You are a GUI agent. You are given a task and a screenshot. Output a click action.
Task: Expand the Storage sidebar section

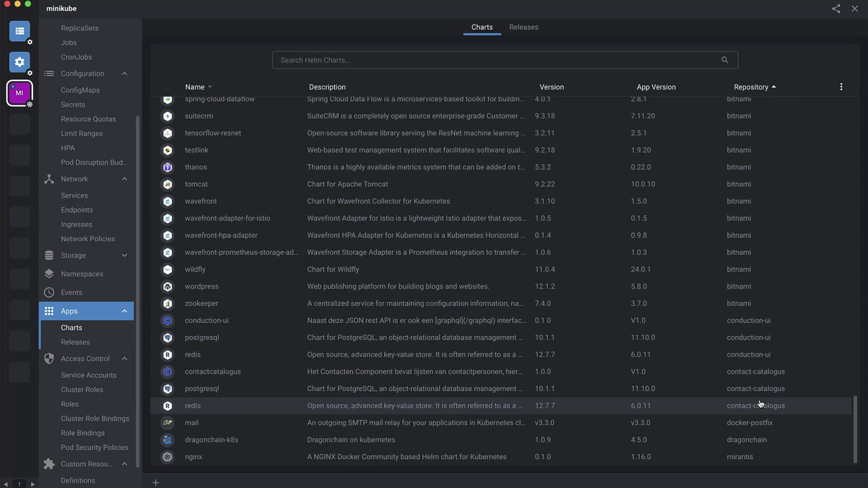124,255
